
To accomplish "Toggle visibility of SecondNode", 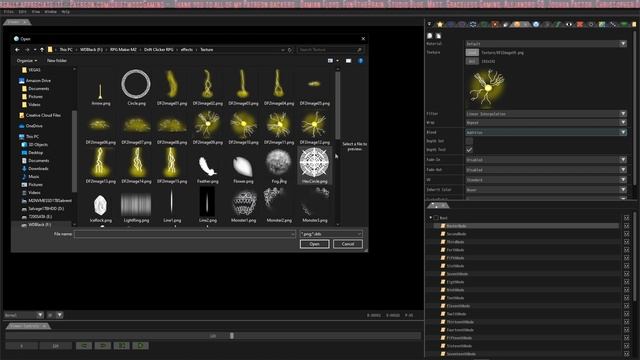I will click(627, 234).
